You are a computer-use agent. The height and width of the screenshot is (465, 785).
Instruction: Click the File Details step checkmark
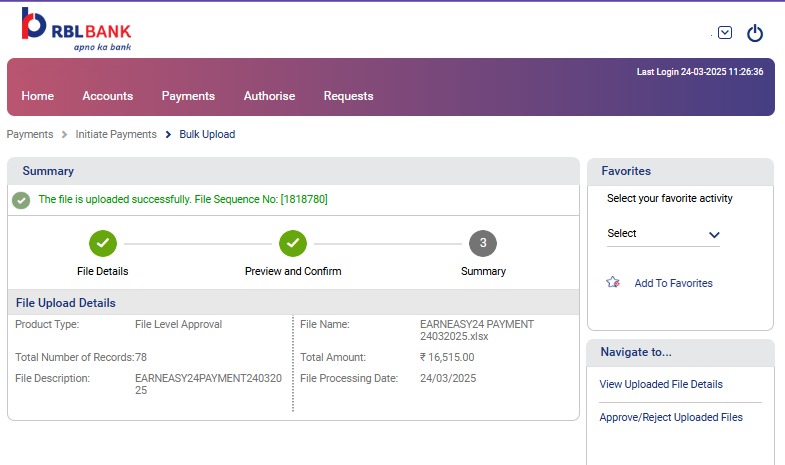pos(103,243)
